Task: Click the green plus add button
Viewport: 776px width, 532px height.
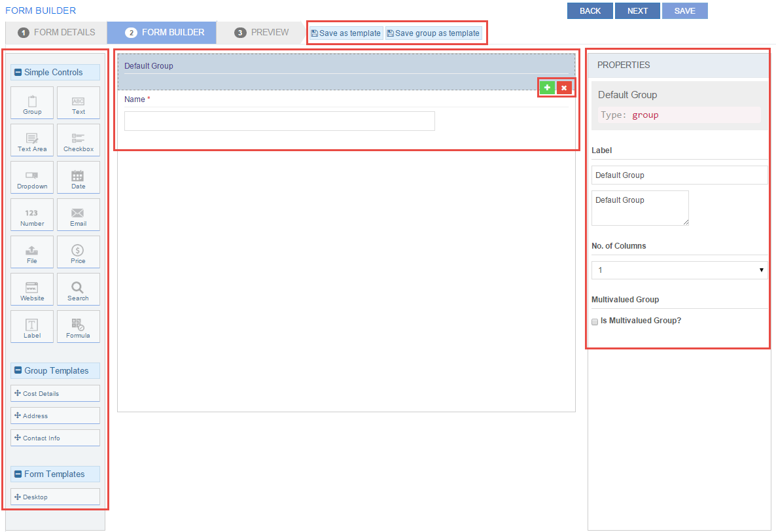Action: [x=547, y=88]
